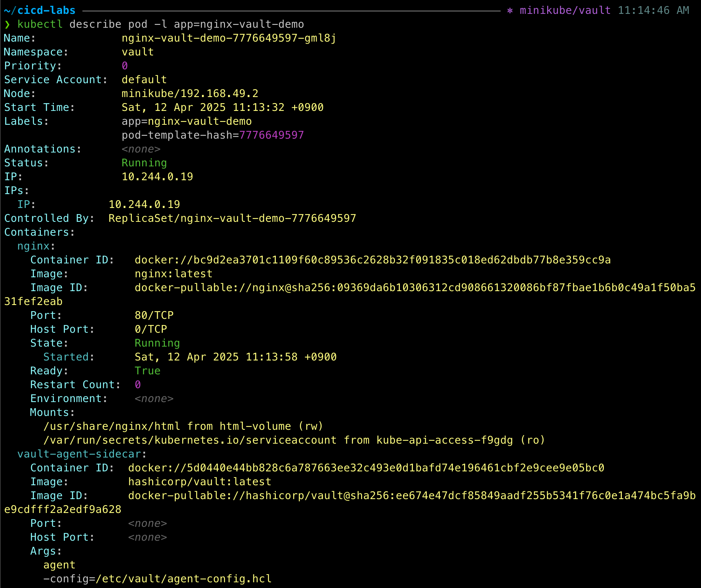Click the hashicorp/vault:latest image value
The width and height of the screenshot is (701, 588).
click(x=200, y=482)
